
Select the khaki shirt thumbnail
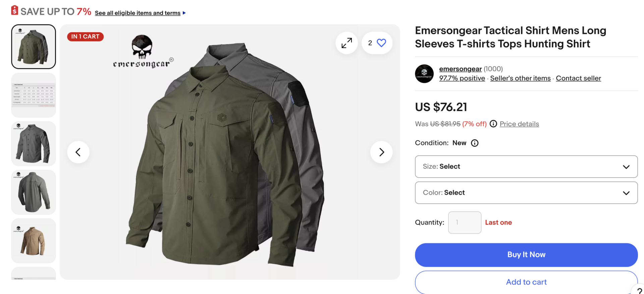click(x=34, y=241)
